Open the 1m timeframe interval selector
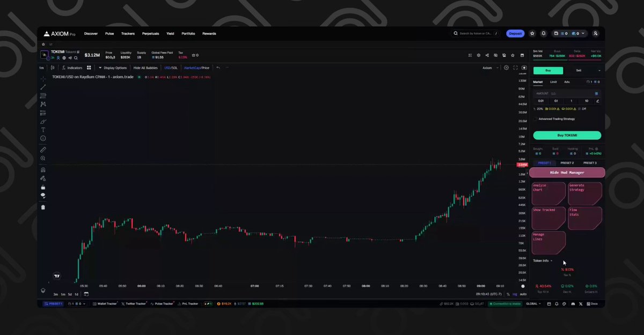The height and width of the screenshot is (335, 644). [x=41, y=68]
